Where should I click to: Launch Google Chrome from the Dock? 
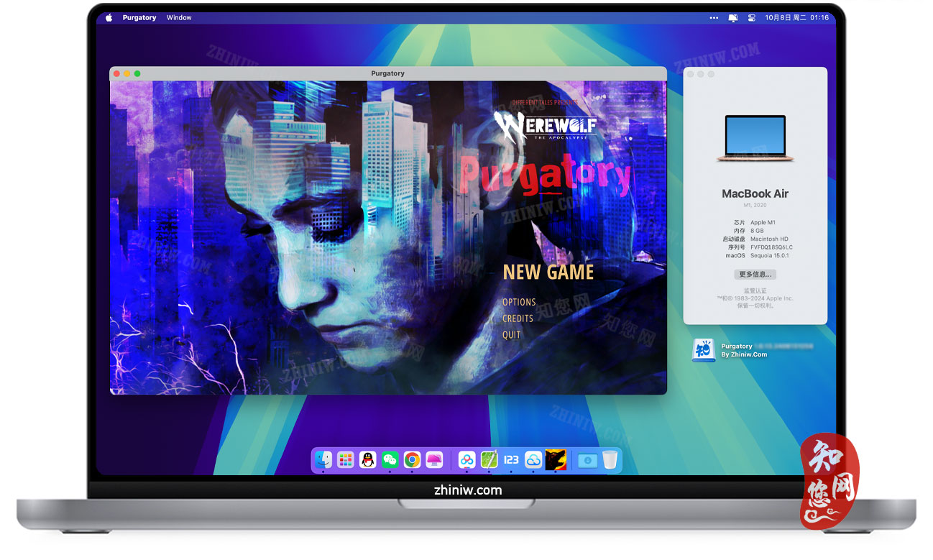(x=412, y=459)
